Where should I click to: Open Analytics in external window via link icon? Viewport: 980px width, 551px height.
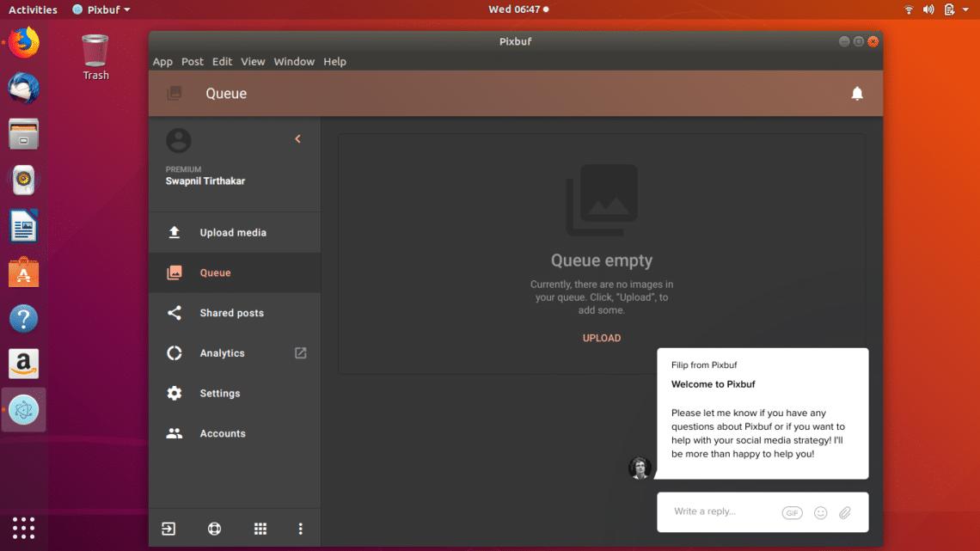[300, 352]
